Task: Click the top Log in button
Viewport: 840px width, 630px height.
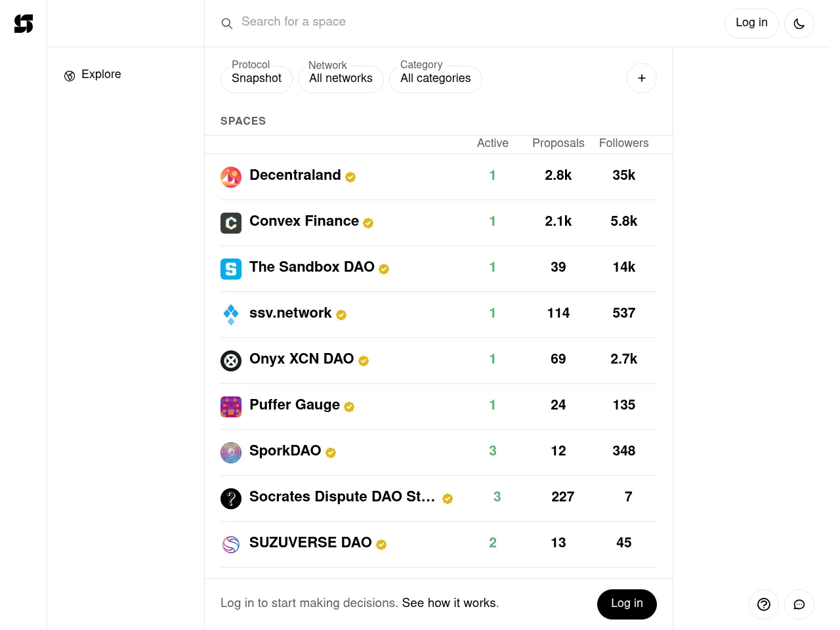Action: coord(751,23)
